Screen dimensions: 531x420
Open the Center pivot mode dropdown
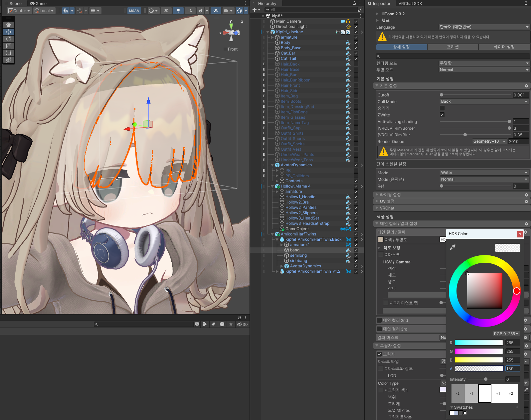pyautogui.click(x=19, y=11)
